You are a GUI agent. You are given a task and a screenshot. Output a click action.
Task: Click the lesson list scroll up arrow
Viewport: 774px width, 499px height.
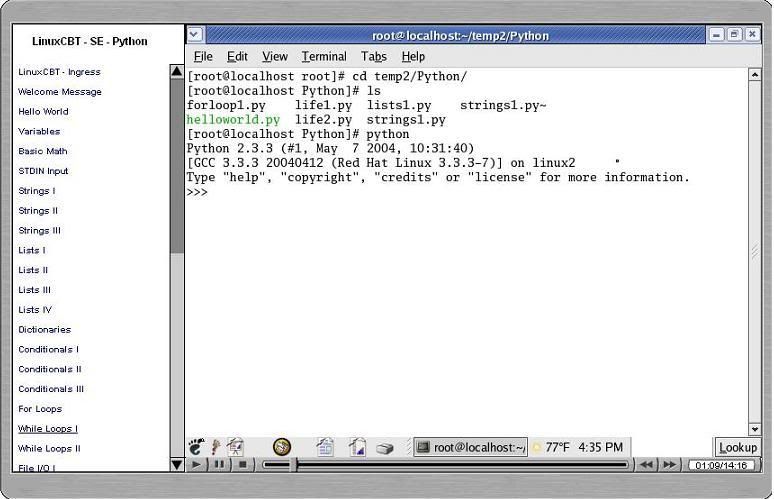click(177, 71)
